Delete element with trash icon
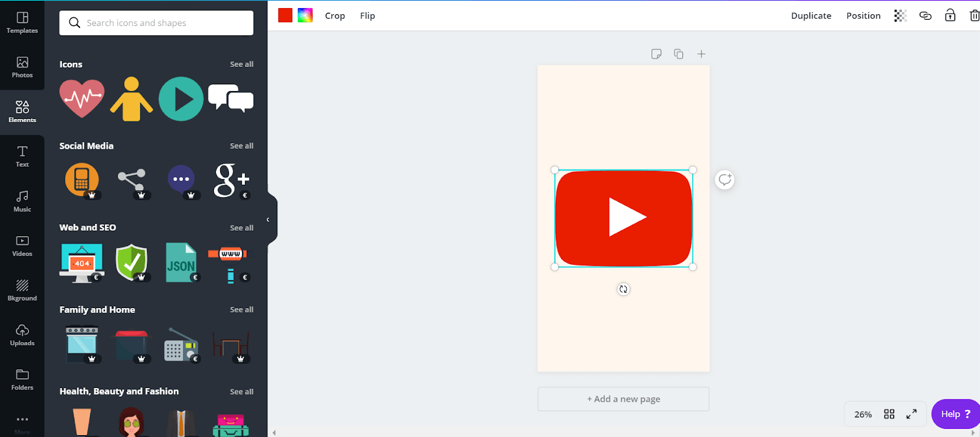Screen dimensions: 980x437 (974, 15)
